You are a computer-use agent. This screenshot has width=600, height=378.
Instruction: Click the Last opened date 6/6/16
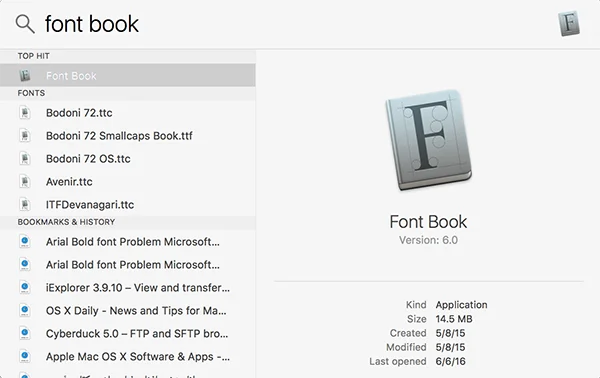[450, 362]
